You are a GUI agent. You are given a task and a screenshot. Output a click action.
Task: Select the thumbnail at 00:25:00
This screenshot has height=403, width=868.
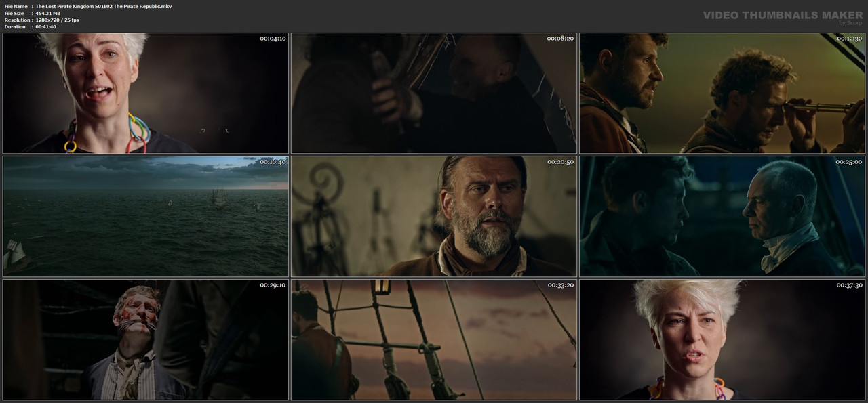click(722, 216)
